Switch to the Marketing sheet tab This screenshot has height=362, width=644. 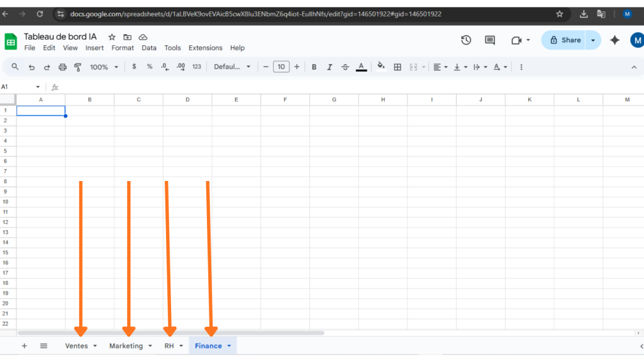126,345
